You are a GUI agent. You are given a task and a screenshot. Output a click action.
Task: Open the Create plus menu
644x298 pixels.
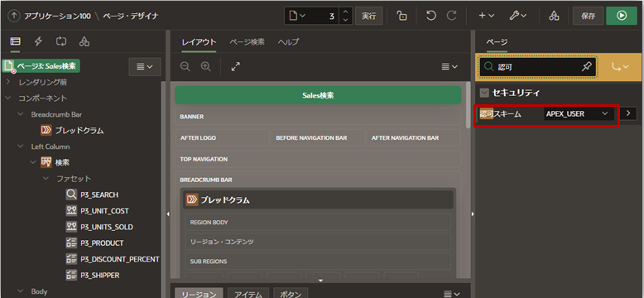click(x=486, y=16)
